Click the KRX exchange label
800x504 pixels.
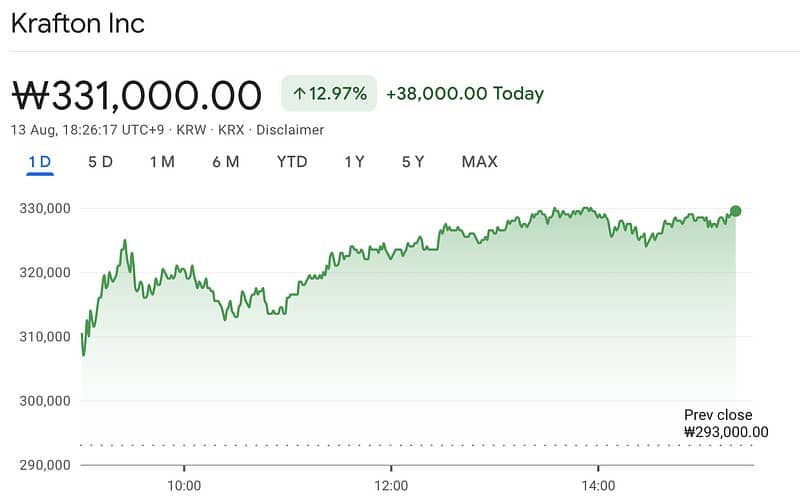[x=231, y=130]
